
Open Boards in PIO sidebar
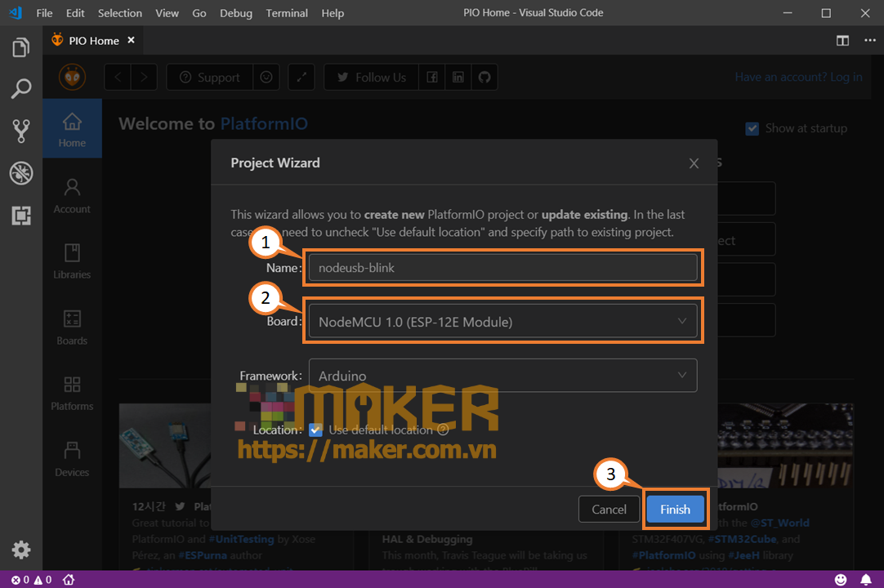point(72,327)
